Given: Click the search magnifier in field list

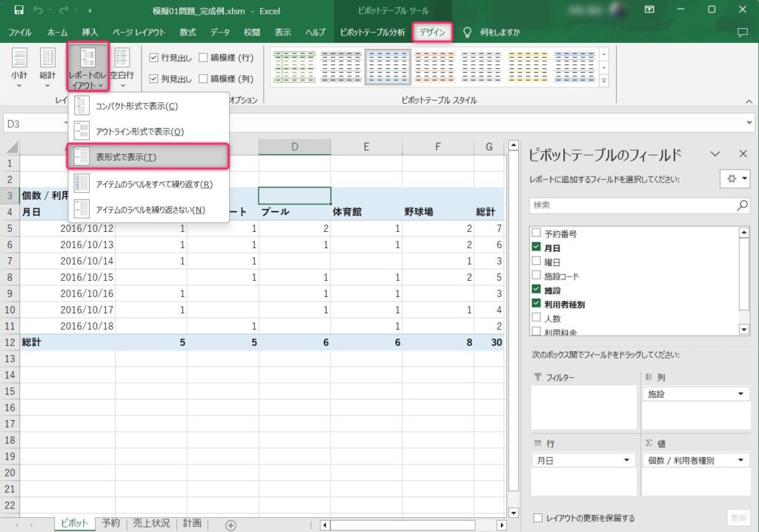Looking at the screenshot, I should (742, 205).
